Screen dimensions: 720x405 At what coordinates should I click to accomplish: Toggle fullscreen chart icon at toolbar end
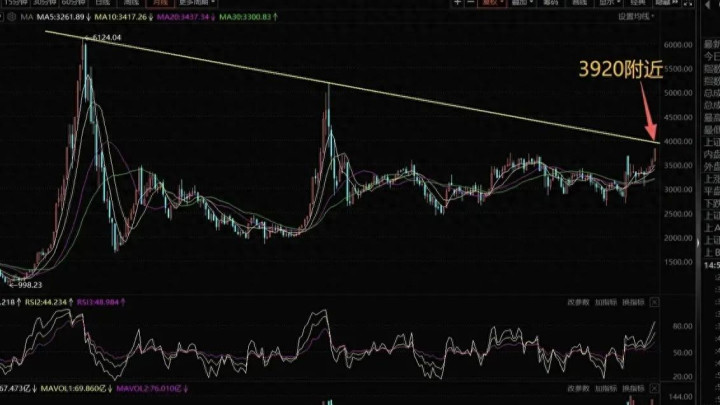coord(688,2)
